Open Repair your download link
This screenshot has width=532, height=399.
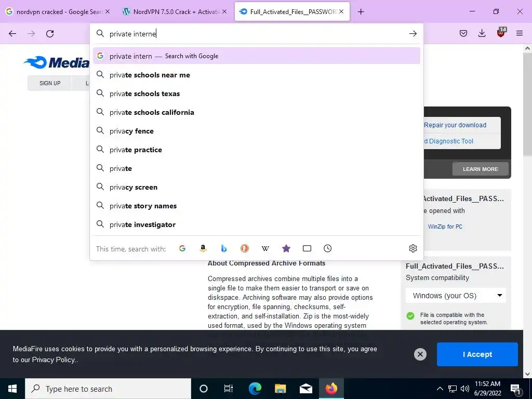455,125
